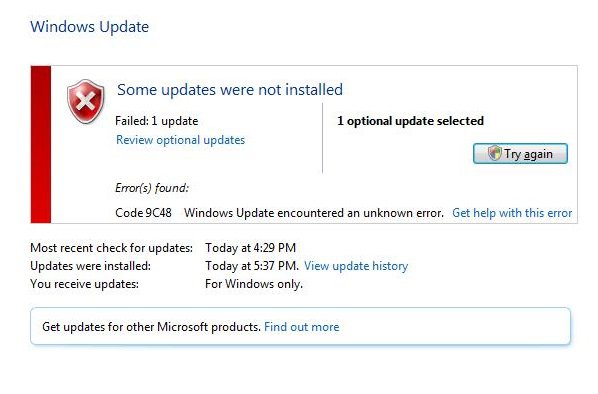The height and width of the screenshot is (394, 598).
Task: Open the Review optional updates link
Action: (x=180, y=140)
